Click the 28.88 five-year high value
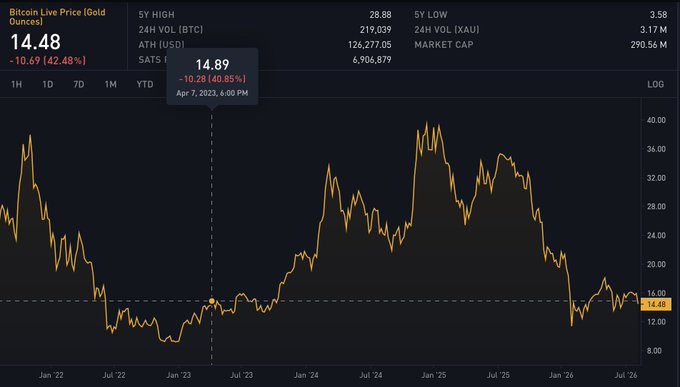 tap(380, 15)
